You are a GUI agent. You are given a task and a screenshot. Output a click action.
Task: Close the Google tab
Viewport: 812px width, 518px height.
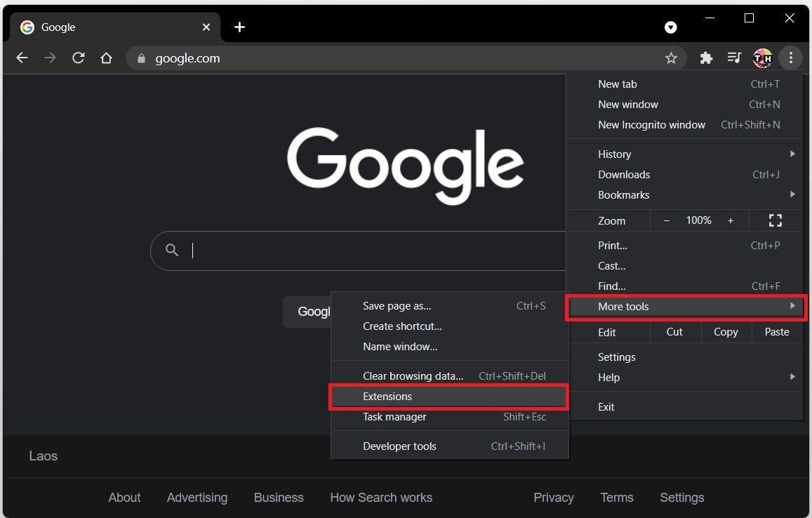pyautogui.click(x=206, y=27)
